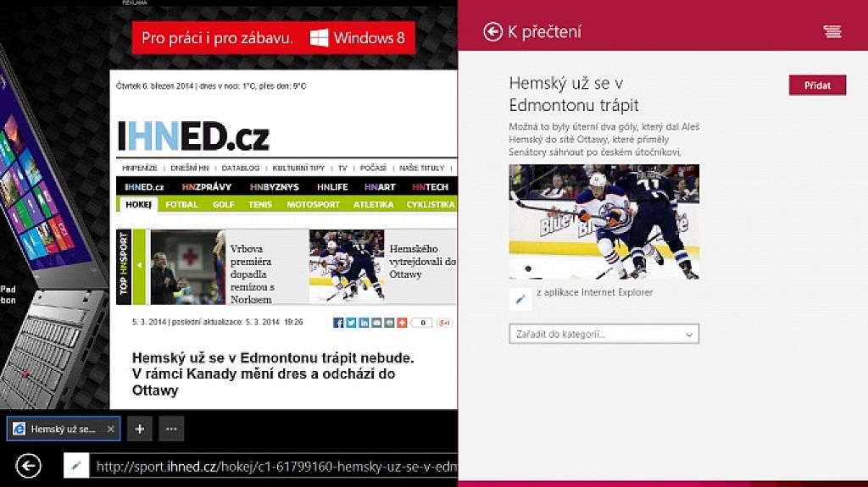Image resolution: width=868 pixels, height=487 pixels.
Task: Switch to the ATLETIKA sport tab
Action: pos(374,205)
